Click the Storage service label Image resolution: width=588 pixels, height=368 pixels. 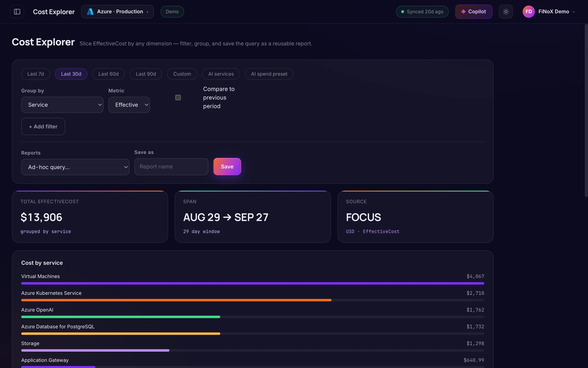coord(30,343)
